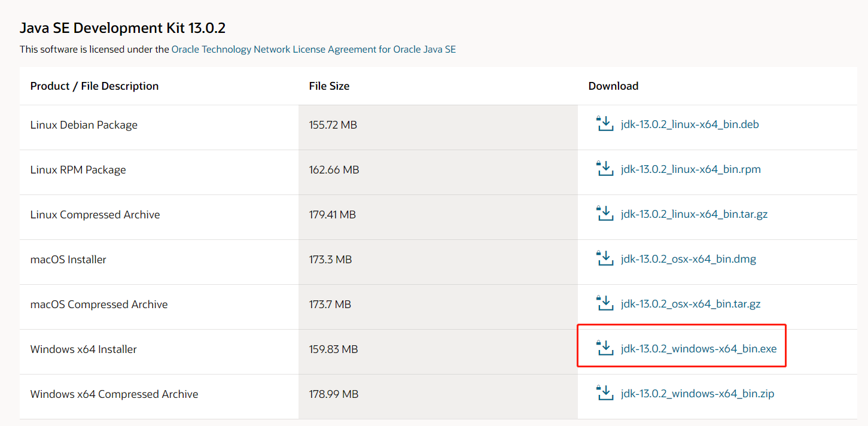This screenshot has height=426, width=868.
Task: Select the Windows x64 Installer row label
Action: point(84,349)
